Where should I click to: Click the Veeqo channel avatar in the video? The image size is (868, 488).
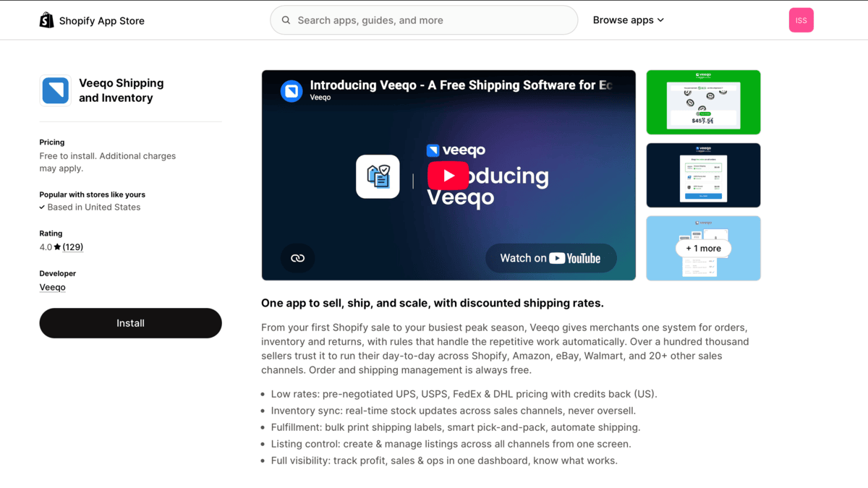coord(292,91)
